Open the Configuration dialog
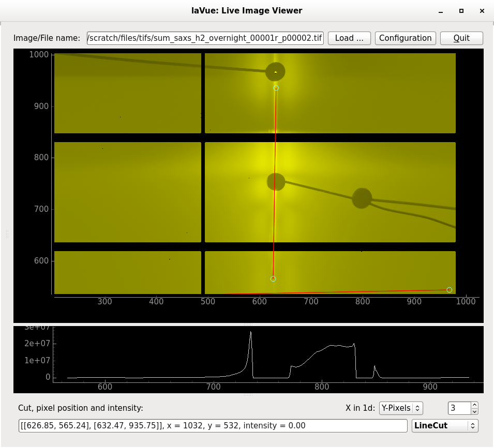Image resolution: width=494 pixels, height=448 pixels. [x=405, y=38]
